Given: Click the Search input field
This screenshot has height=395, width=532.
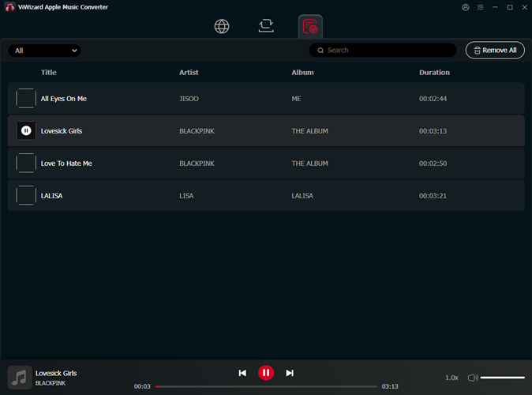Looking at the screenshot, I should tap(387, 51).
